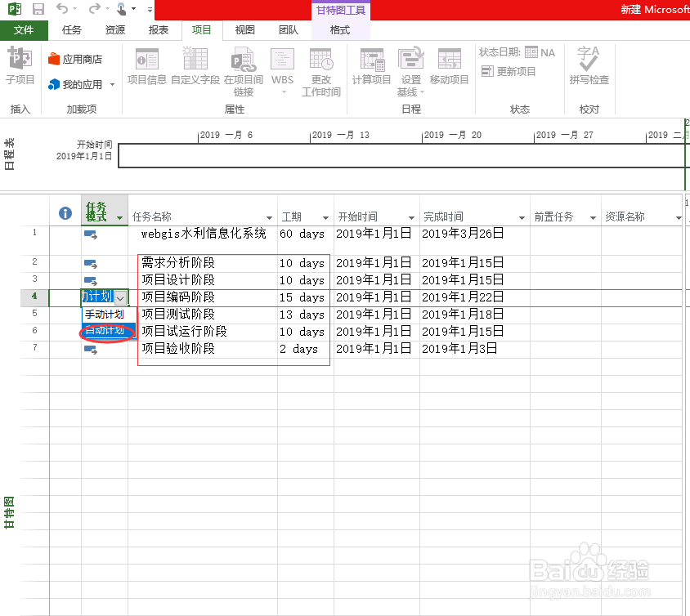This screenshot has height=616, width=690.
Task: Select task name webgis水利信息化系统
Action: [x=204, y=234]
